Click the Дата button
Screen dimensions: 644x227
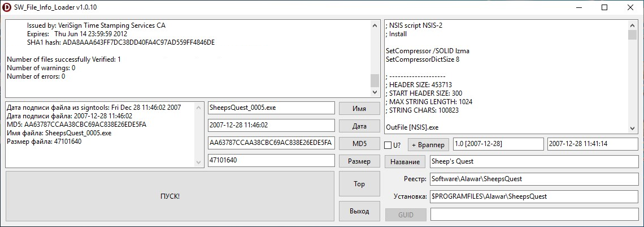359,126
